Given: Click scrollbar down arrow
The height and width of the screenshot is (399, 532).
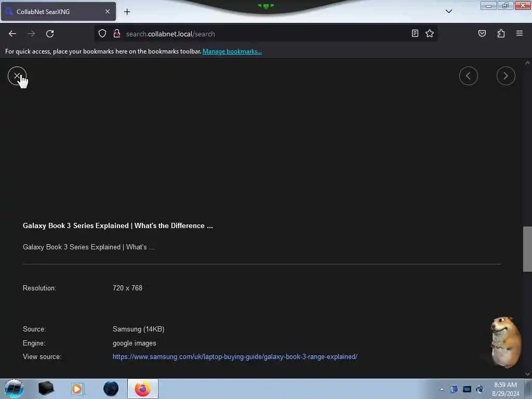Looking at the screenshot, I should coord(527,374).
